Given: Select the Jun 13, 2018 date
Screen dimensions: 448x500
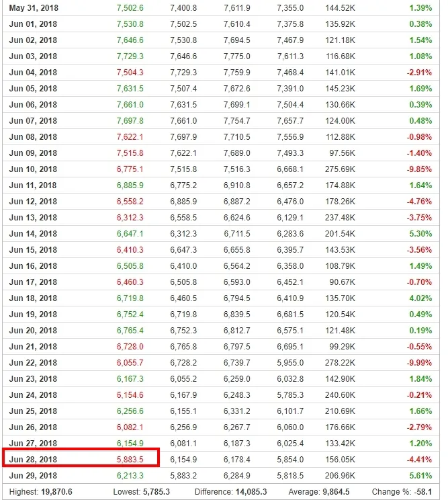Looking at the screenshot, I should click(33, 218).
